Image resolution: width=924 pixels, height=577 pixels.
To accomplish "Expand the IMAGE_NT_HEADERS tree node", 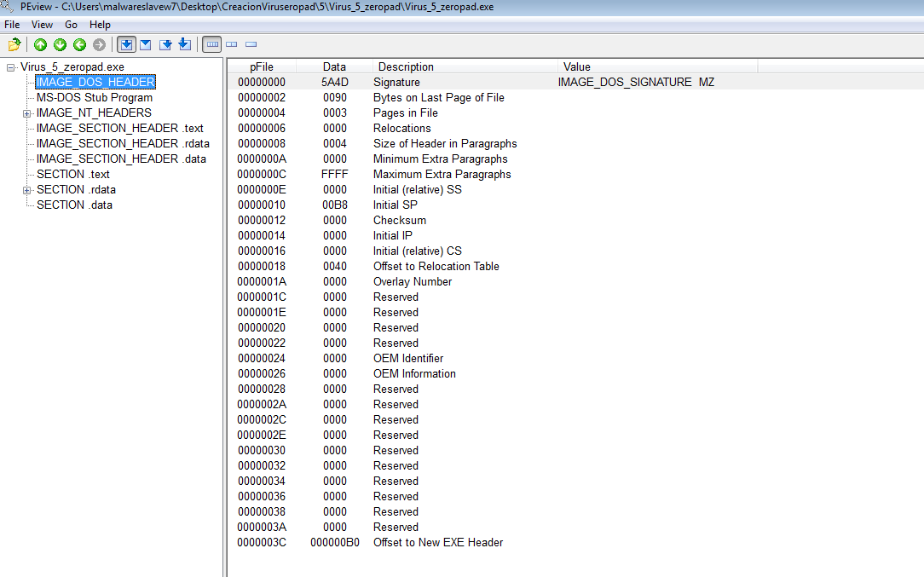I will coord(26,113).
